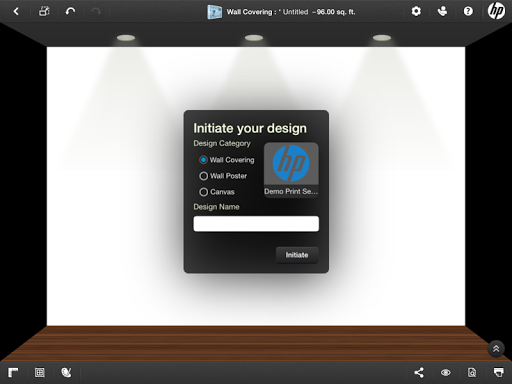
Task: Click the HP logo in top right corner
Action: tap(496, 11)
